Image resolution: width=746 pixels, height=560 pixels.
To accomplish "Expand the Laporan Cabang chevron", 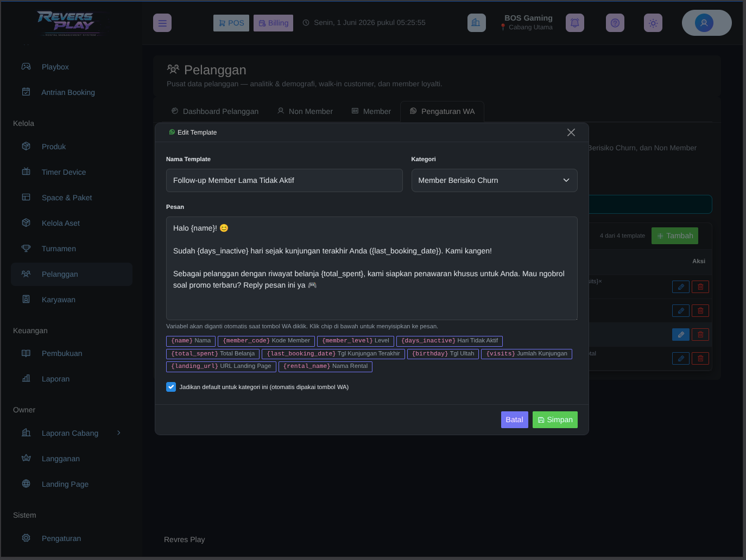I will coord(119,433).
